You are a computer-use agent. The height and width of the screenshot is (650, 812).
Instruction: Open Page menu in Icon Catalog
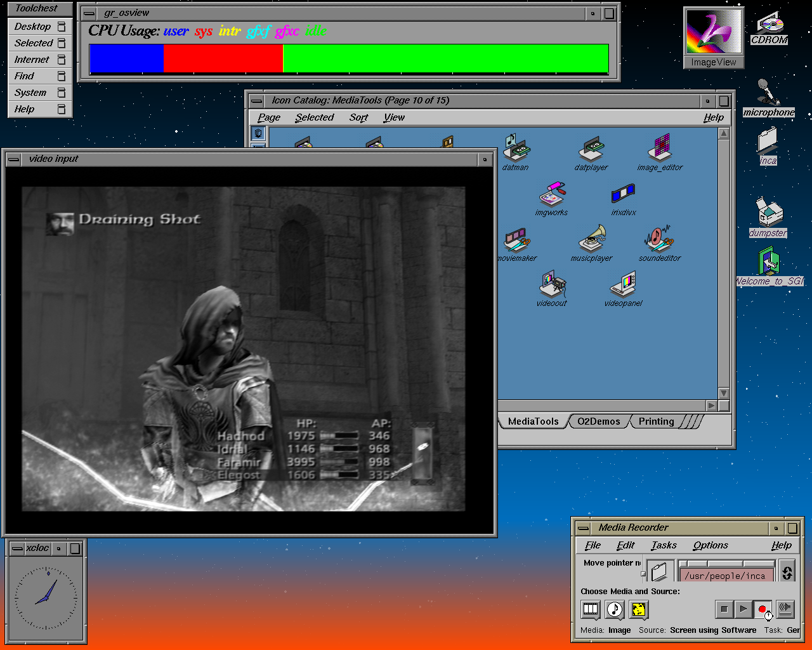pos(269,117)
